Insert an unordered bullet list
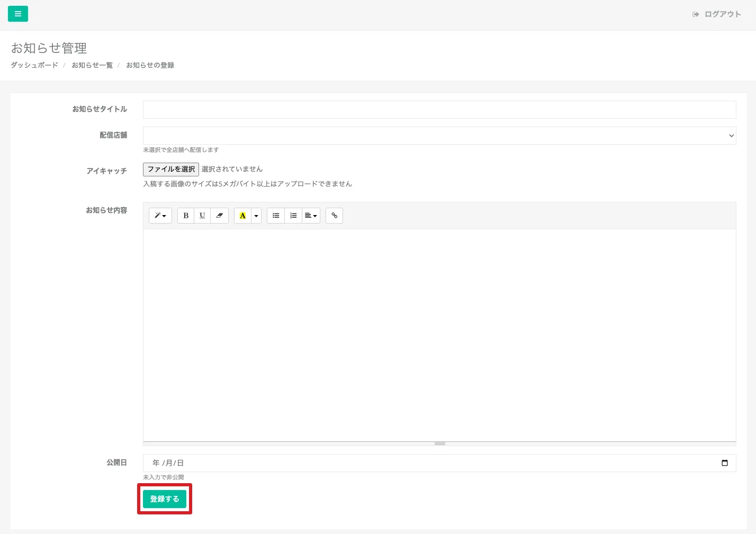756x534 pixels. point(276,216)
